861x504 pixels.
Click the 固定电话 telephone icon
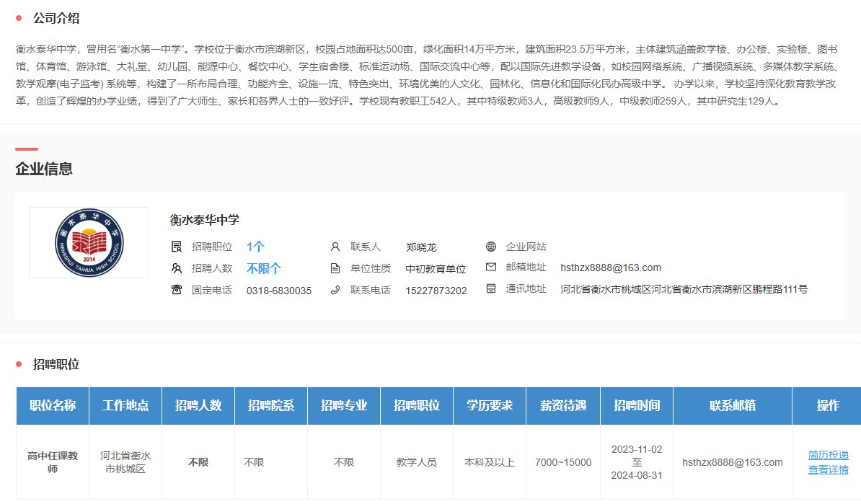(x=177, y=290)
